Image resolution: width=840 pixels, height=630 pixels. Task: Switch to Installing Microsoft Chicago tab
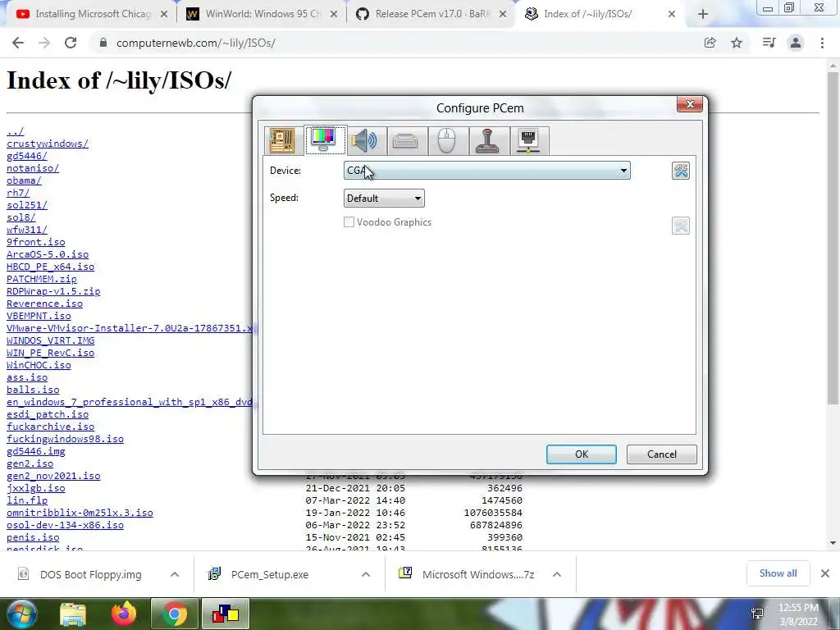[x=91, y=14]
